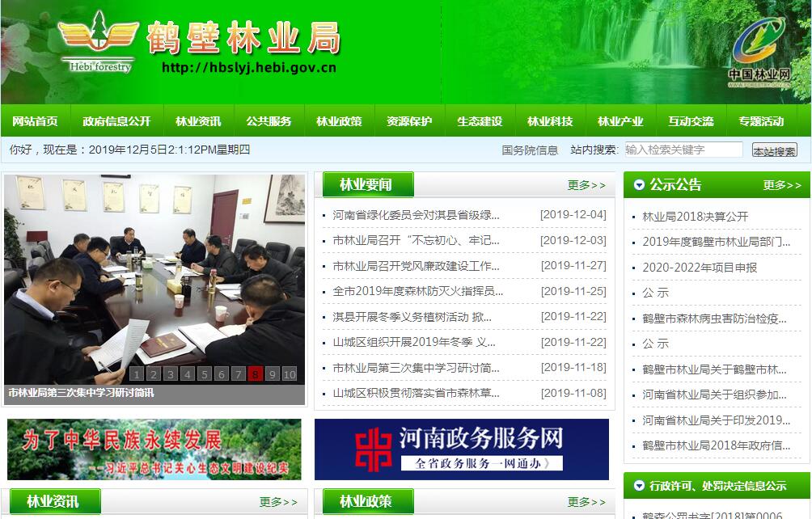Select slideshow page 7
This screenshot has height=519, width=812.
tap(239, 373)
